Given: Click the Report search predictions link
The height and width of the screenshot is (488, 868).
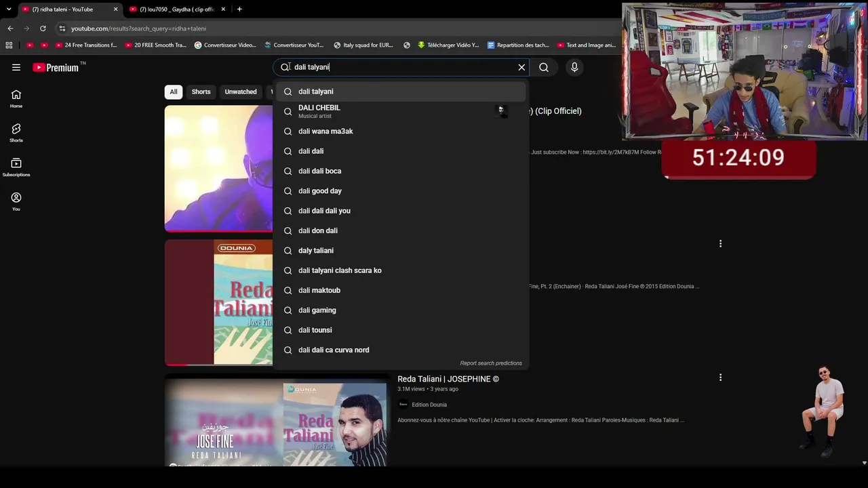Looking at the screenshot, I should [491, 363].
